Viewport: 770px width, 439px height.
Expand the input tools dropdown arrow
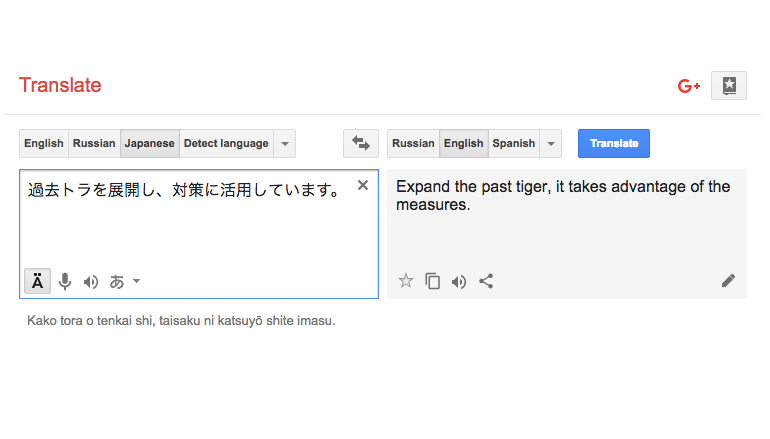(137, 281)
